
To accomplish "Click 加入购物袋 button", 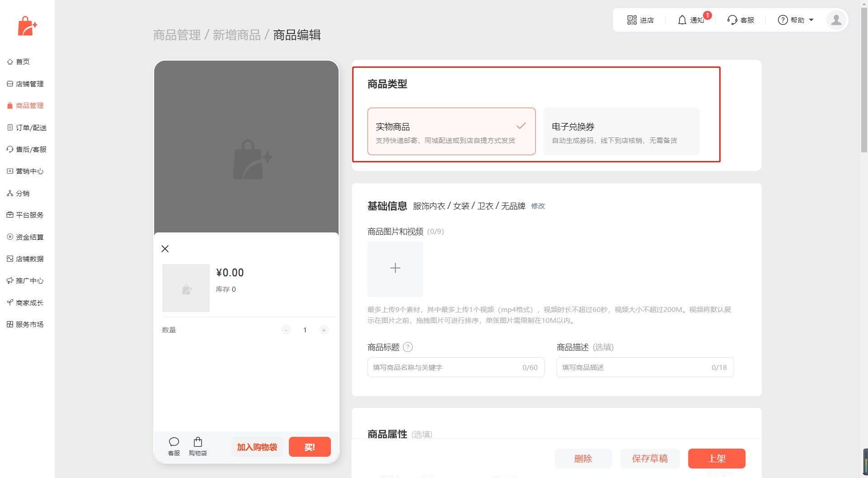I will point(257,447).
